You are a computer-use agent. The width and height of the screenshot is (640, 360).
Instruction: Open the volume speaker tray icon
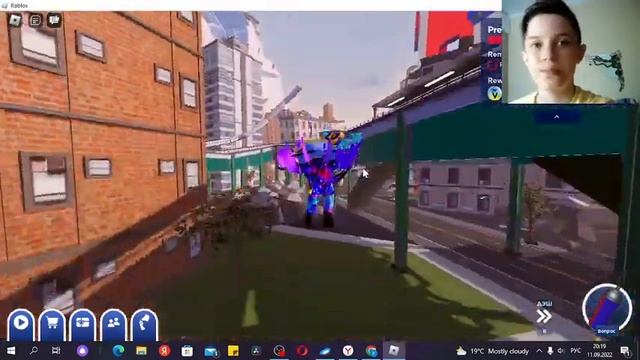(x=561, y=351)
